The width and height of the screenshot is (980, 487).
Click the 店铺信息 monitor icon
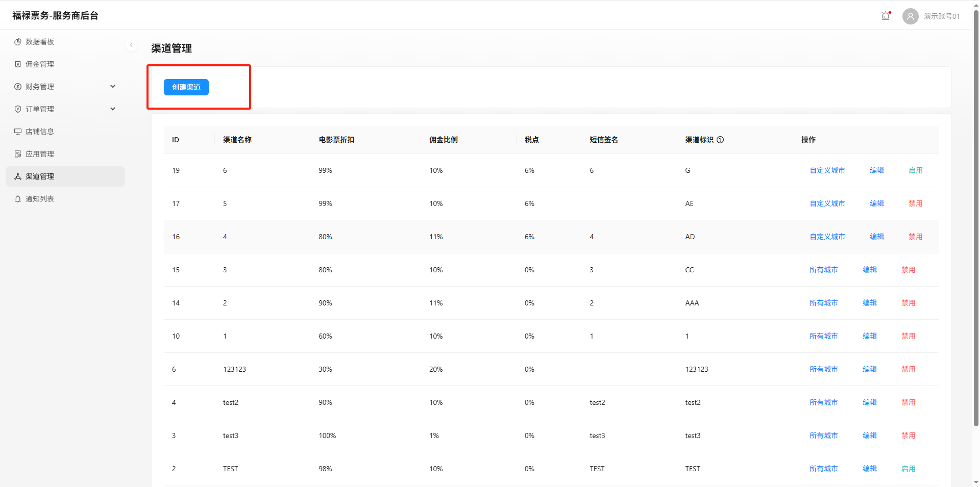[x=18, y=132]
